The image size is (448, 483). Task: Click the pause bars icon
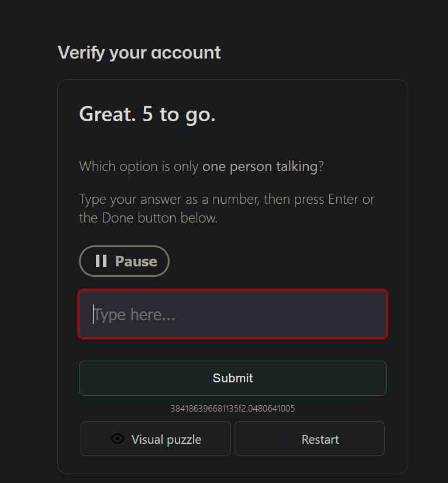[x=101, y=261]
